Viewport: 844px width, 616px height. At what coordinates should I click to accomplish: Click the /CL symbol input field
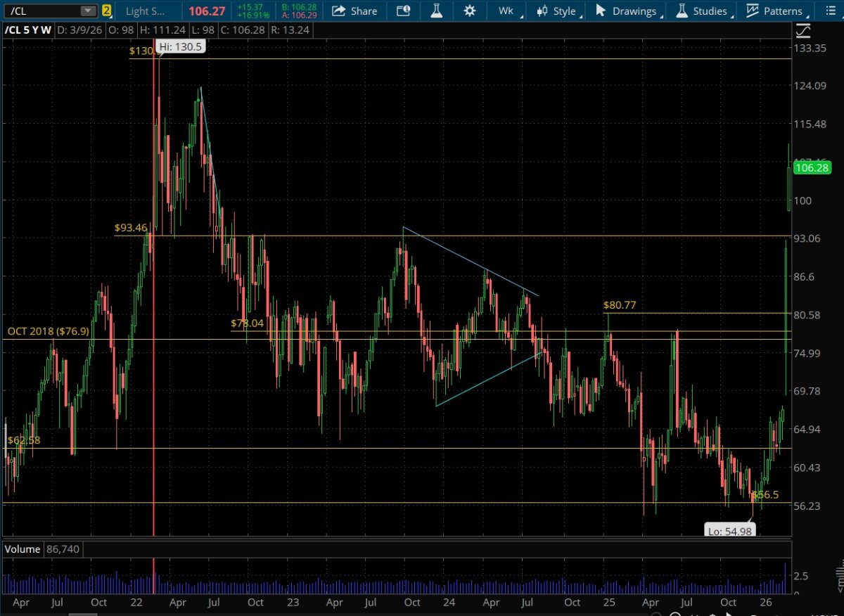[x=41, y=11]
